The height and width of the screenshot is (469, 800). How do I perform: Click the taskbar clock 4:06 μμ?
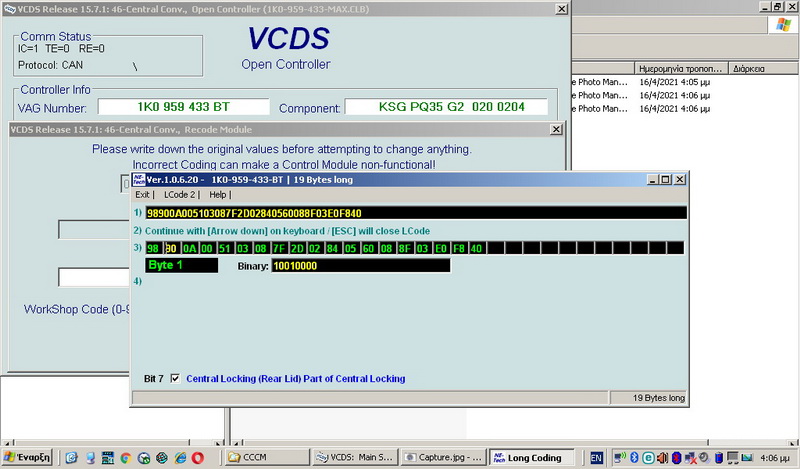774,458
